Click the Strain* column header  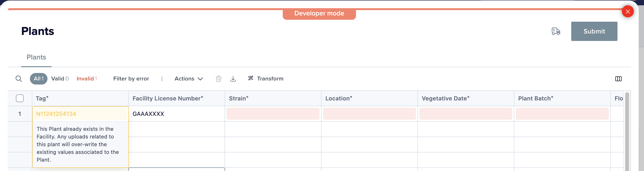273,99
